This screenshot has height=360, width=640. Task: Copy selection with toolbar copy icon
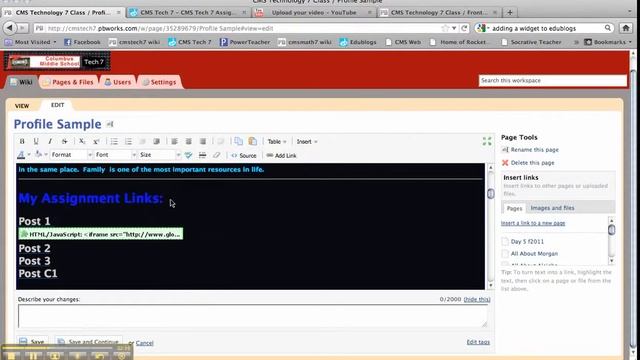[x=238, y=141]
